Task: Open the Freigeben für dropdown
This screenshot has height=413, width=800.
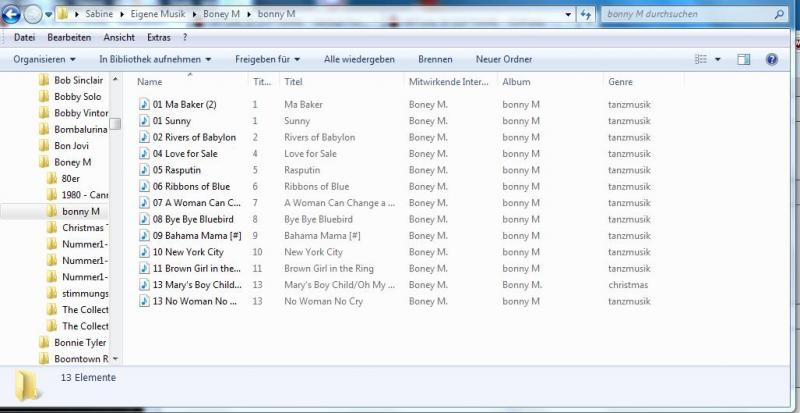Action: [x=268, y=59]
